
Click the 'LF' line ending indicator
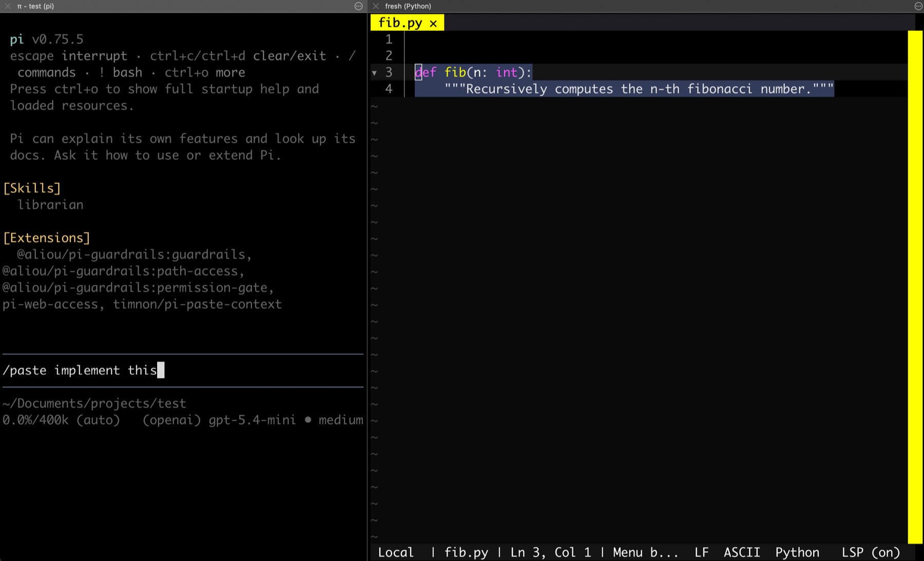pos(702,552)
